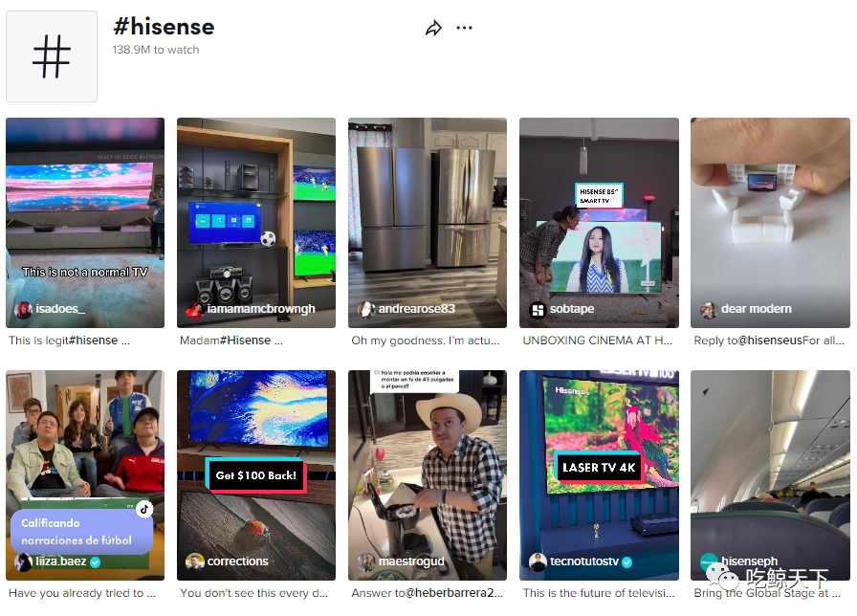The image size is (857, 616).
Task: Click the sobtape avatar logo
Action: pyautogui.click(x=538, y=310)
